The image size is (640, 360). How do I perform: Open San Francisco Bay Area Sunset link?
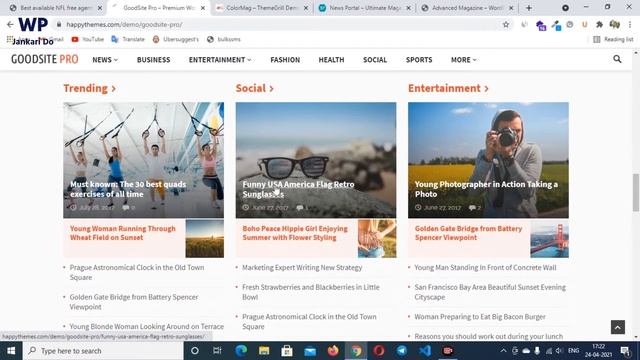coord(490,292)
